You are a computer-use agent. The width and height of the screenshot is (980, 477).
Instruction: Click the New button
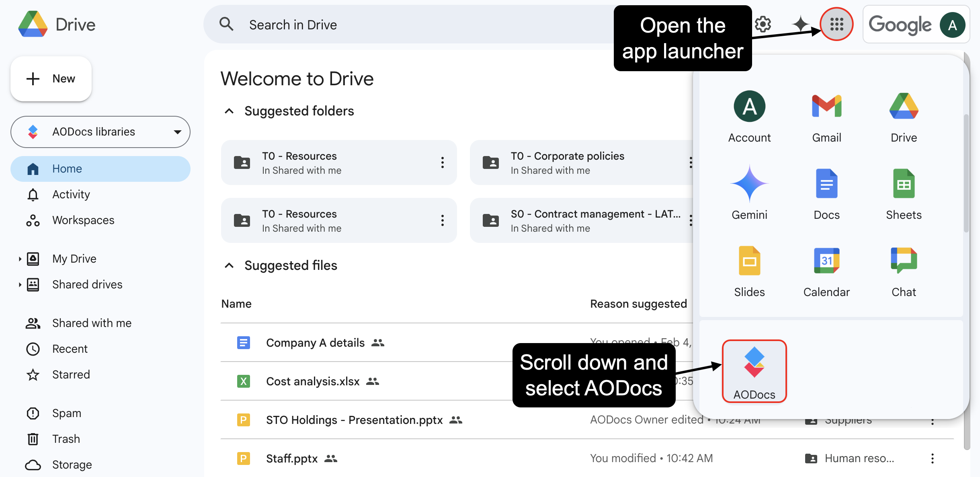(51, 79)
